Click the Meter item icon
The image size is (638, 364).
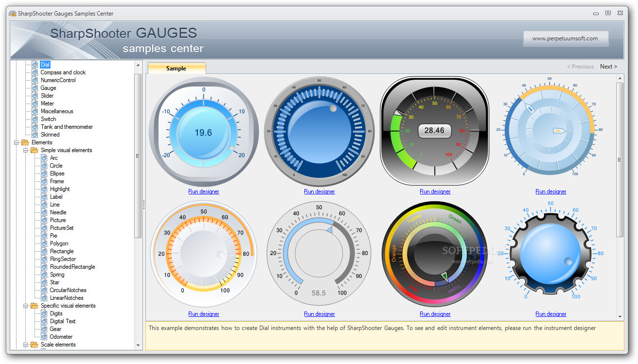[35, 104]
